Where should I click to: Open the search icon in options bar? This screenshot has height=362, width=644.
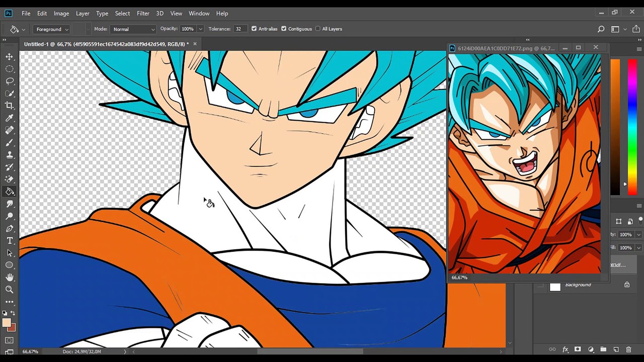[x=601, y=29]
